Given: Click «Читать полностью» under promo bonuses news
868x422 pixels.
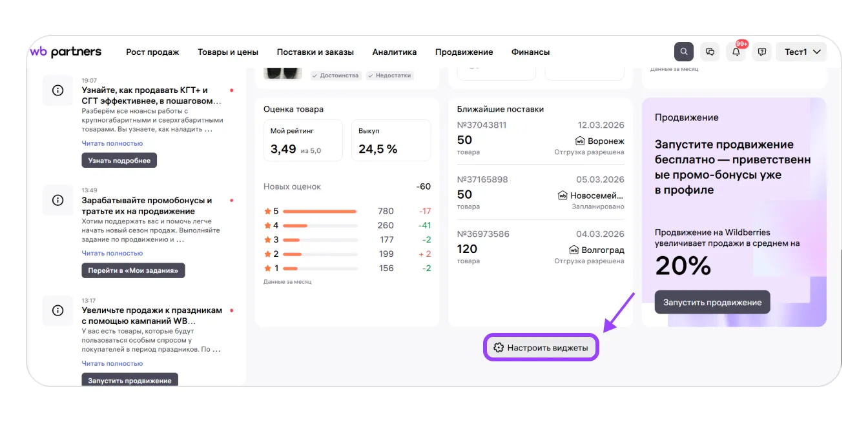Looking at the screenshot, I should tap(112, 254).
